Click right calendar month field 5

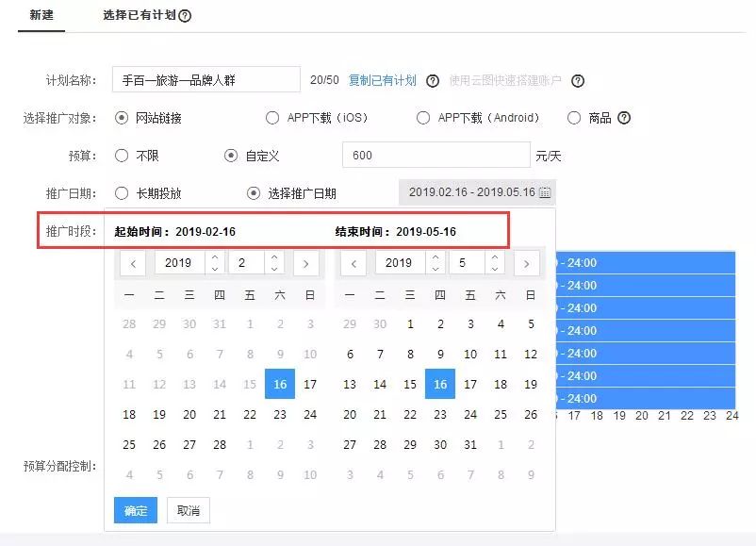coord(467,263)
